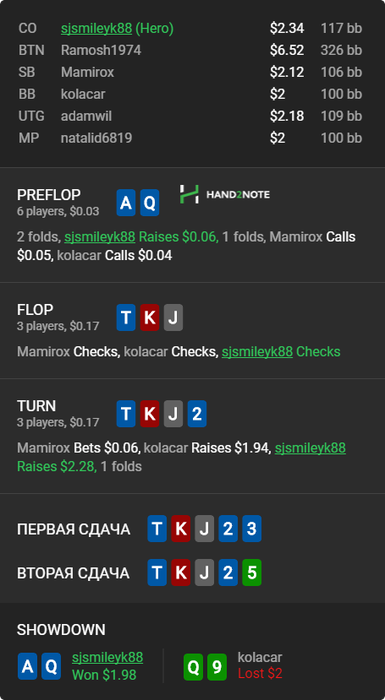Click hero's Ace card at showdown
This screenshot has height=700, width=385.
[27, 667]
